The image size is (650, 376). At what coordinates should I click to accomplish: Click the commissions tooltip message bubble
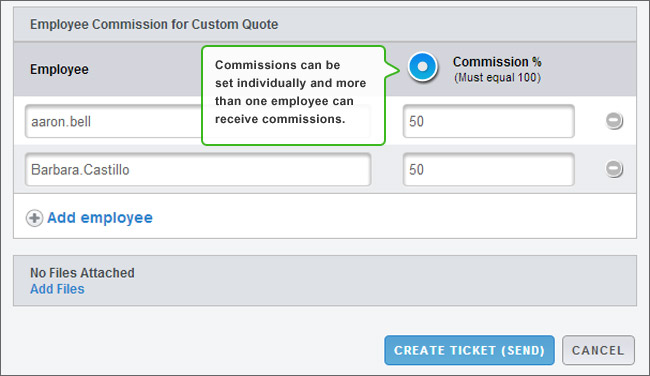tap(293, 95)
